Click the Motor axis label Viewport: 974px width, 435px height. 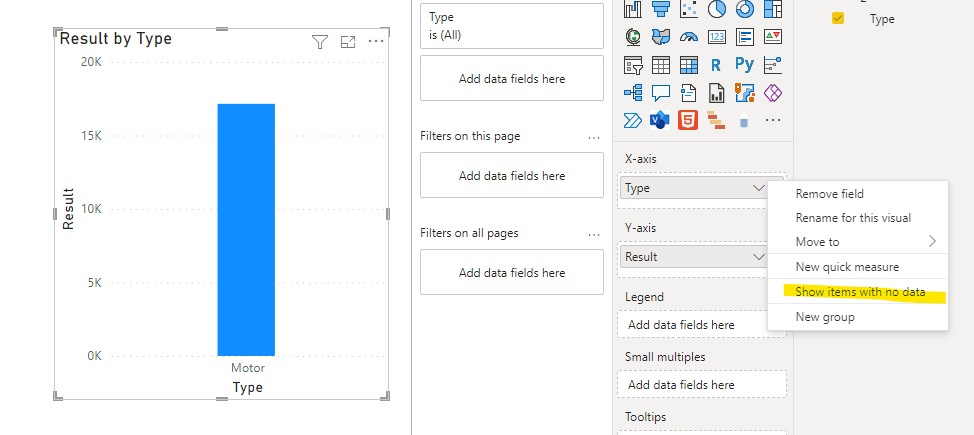pos(247,368)
